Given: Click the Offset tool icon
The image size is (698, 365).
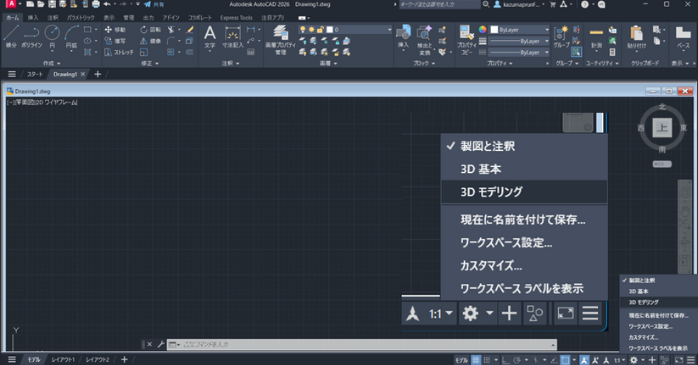Looking at the screenshot, I should 190,52.
